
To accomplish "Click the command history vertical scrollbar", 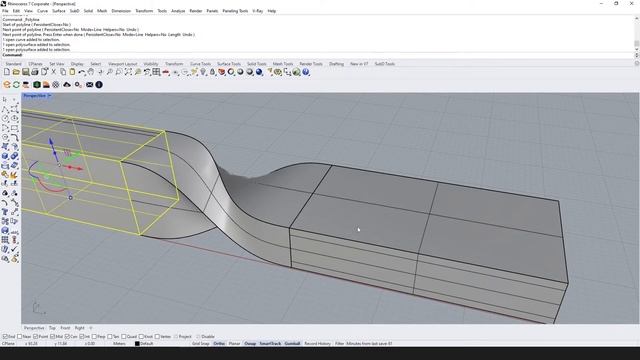I will 636,34.
